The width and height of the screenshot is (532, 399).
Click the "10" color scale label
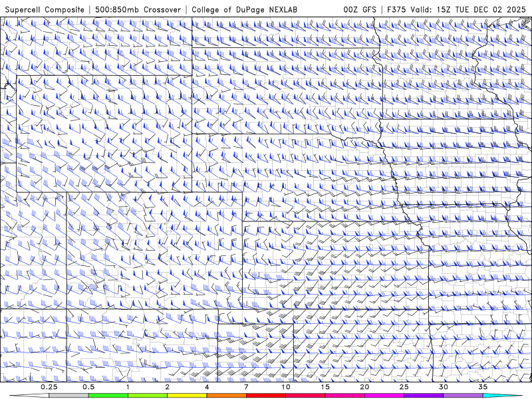[x=286, y=387]
